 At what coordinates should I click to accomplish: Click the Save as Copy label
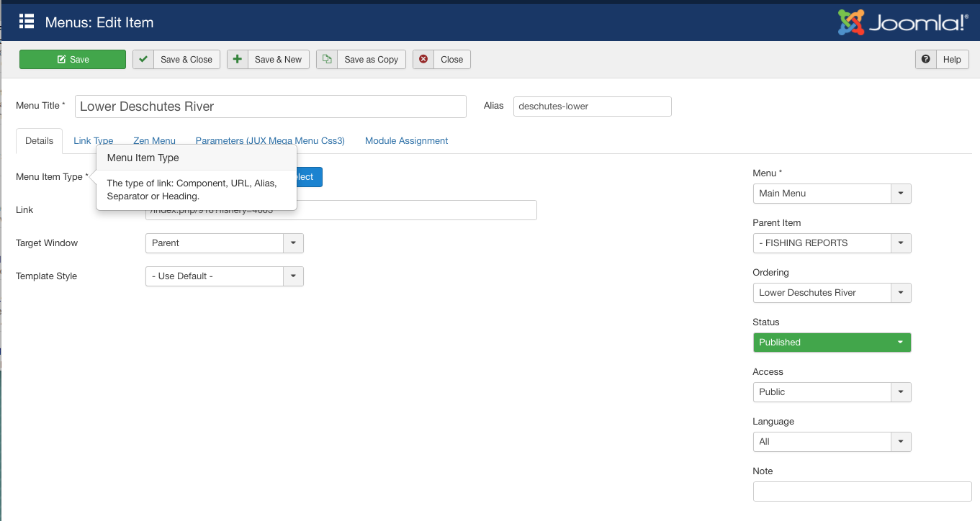coord(372,60)
